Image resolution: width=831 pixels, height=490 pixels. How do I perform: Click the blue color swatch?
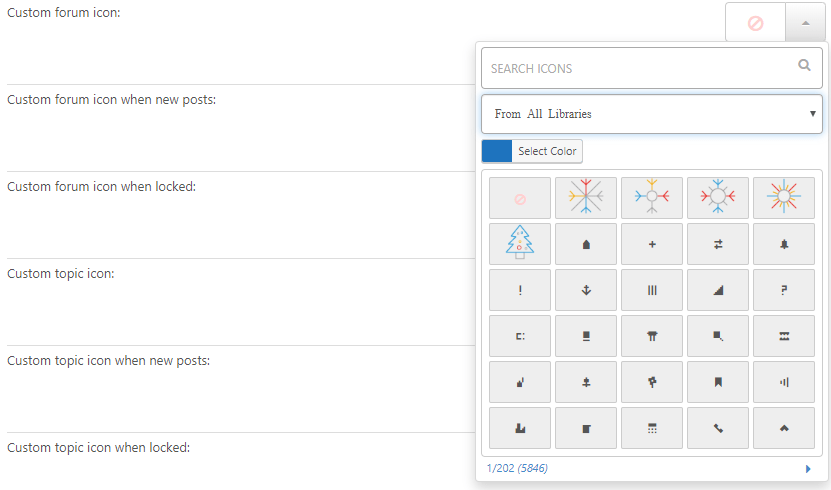(497, 151)
